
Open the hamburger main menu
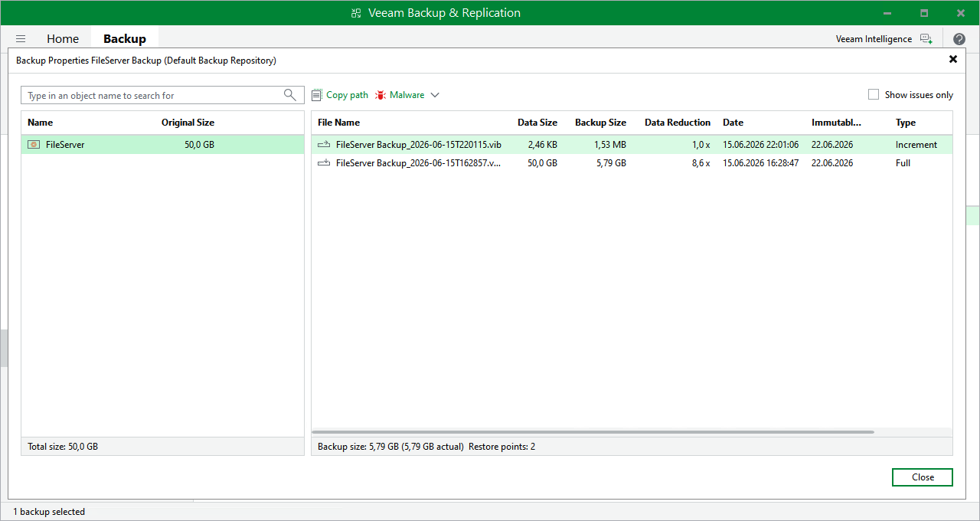[x=21, y=39]
